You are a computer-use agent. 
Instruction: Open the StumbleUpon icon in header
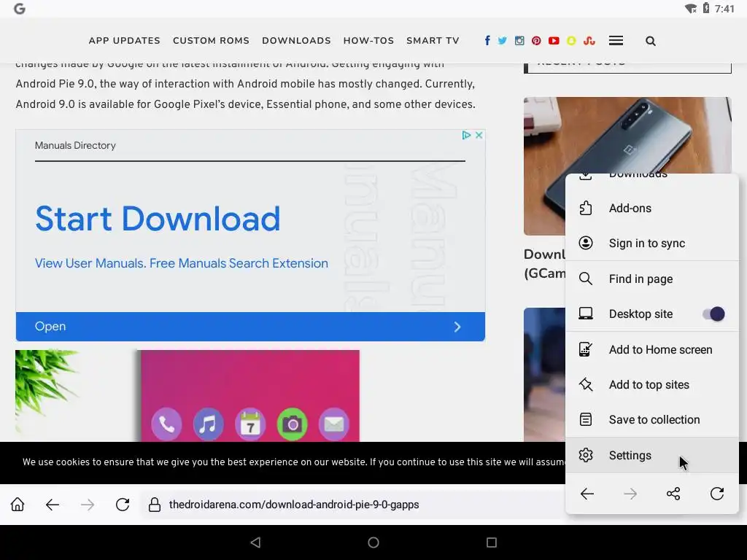589,41
